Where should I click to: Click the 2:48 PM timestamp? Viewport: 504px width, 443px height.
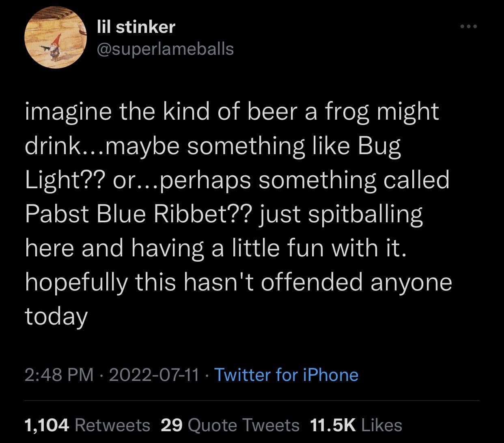pyautogui.click(x=59, y=374)
